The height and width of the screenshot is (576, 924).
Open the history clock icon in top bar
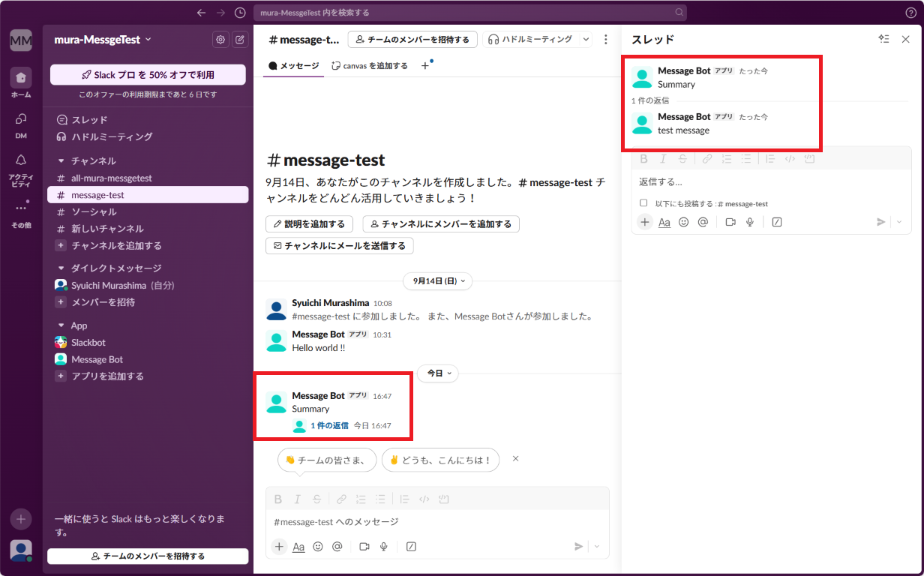point(240,13)
